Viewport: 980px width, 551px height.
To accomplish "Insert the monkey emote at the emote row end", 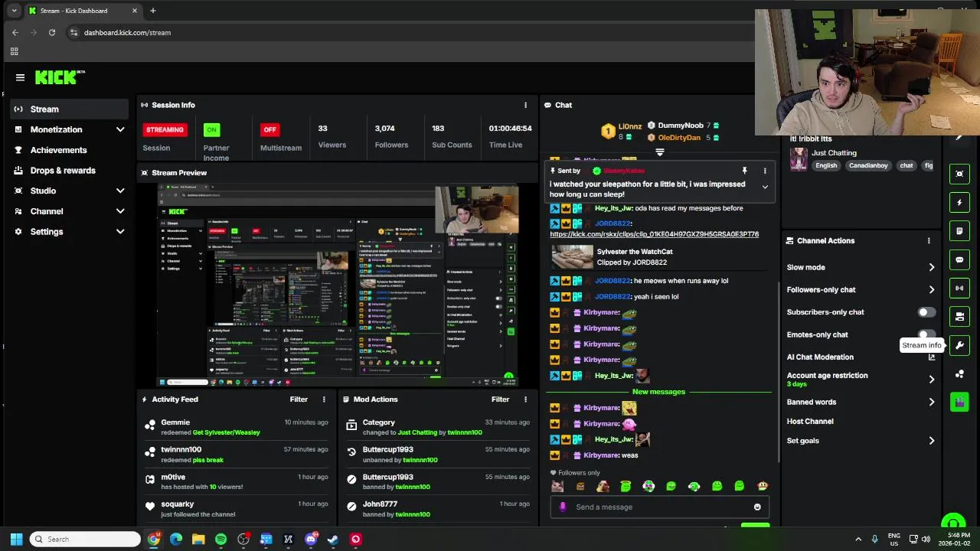I will point(762,486).
